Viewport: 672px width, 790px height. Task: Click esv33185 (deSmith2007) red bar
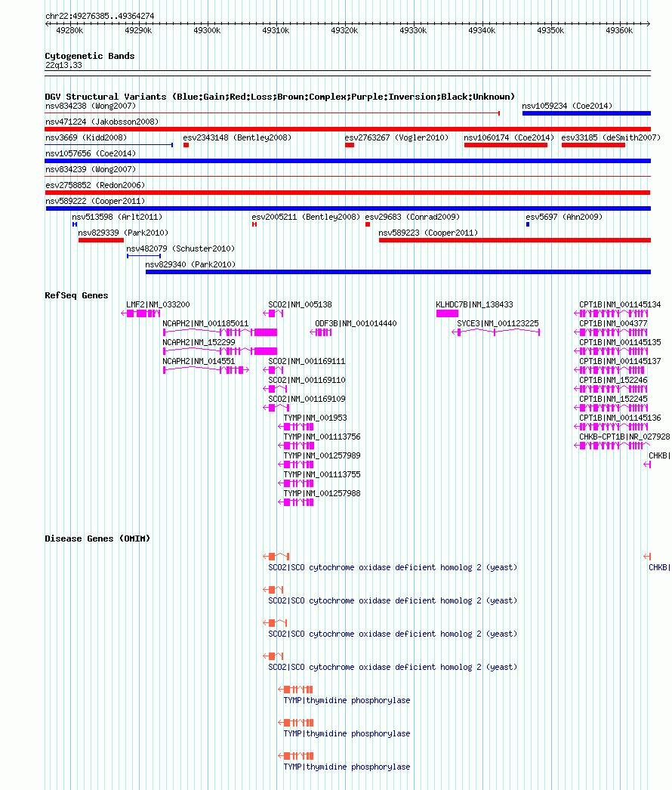pos(593,145)
